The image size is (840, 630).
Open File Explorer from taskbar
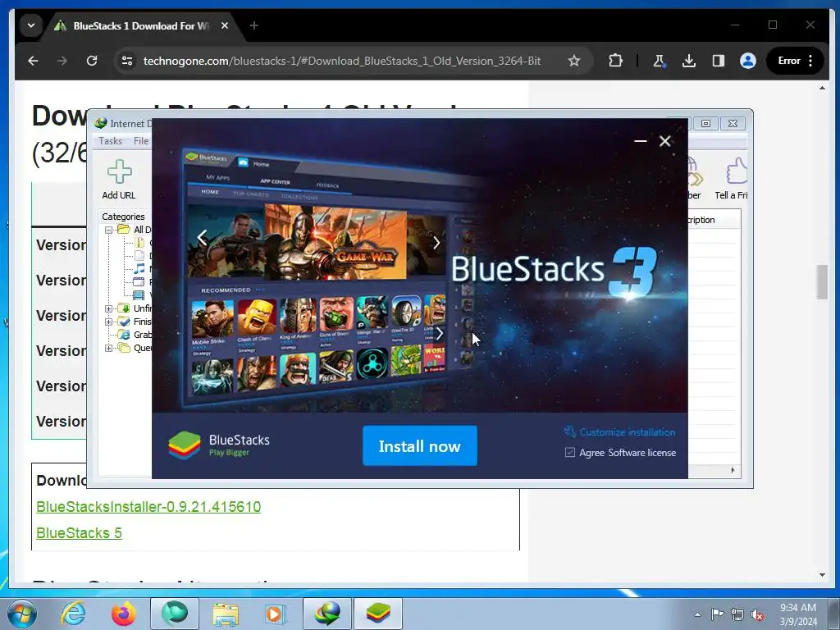coord(226,614)
